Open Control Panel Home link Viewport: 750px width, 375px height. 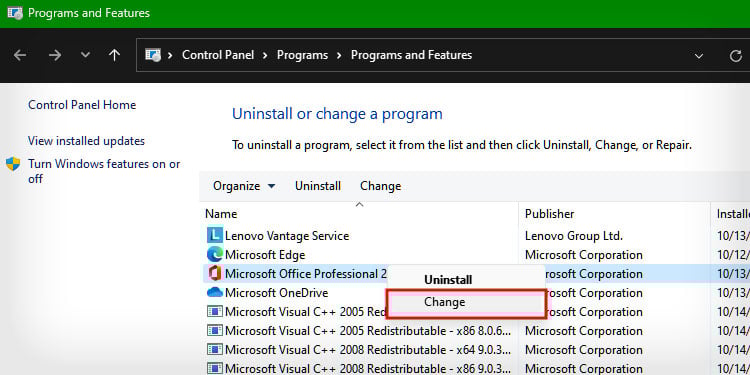82,105
